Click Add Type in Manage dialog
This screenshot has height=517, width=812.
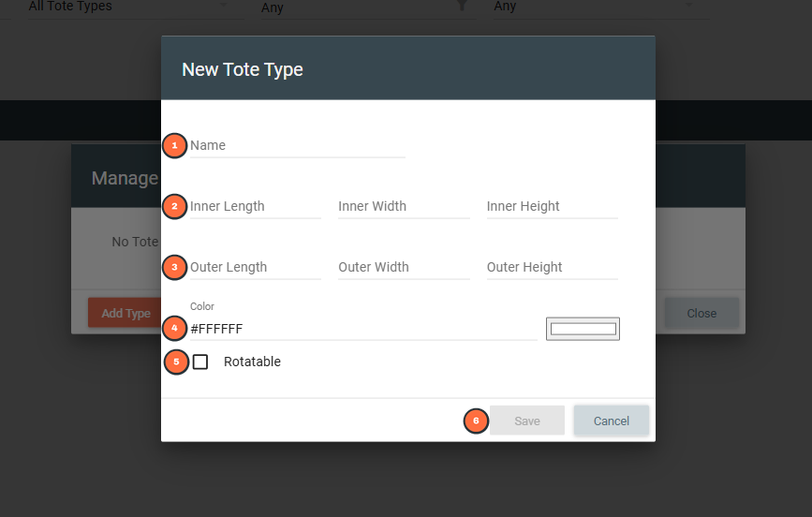point(125,313)
